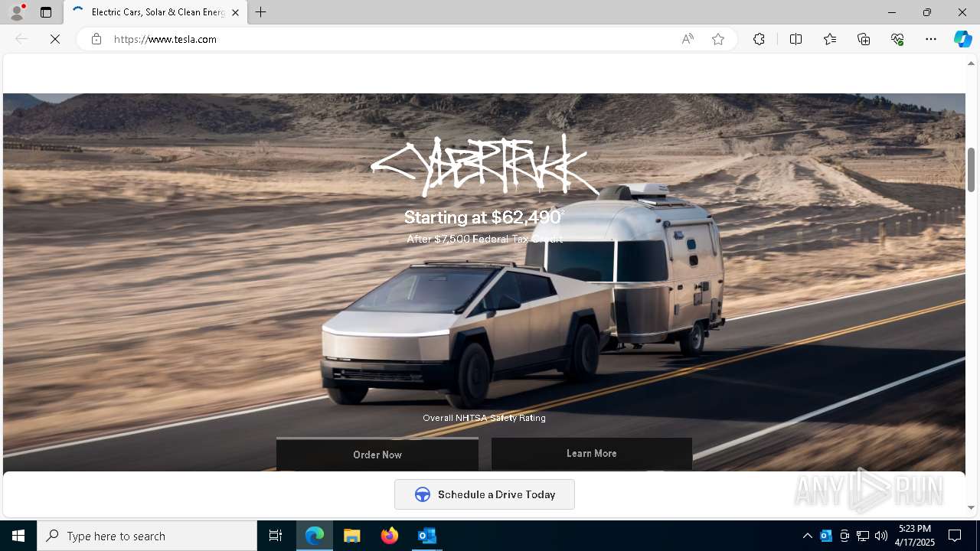Open network tray icon

(x=863, y=536)
